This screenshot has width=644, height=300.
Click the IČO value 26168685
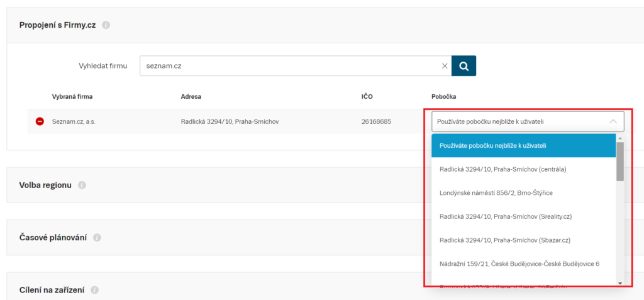pyautogui.click(x=377, y=121)
